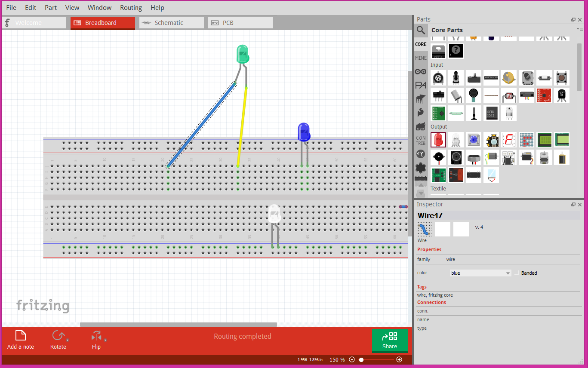
Task: Select the rotary potentiometer part under Input
Action: pyautogui.click(x=438, y=78)
